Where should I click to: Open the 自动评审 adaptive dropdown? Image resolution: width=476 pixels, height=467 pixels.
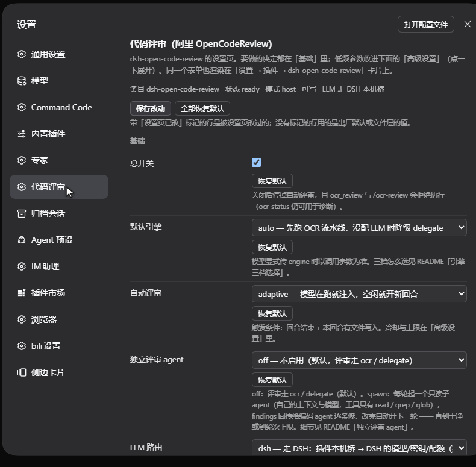359,294
